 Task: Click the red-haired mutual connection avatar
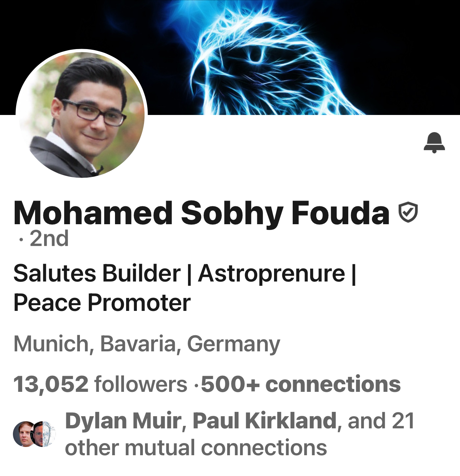coord(25,434)
